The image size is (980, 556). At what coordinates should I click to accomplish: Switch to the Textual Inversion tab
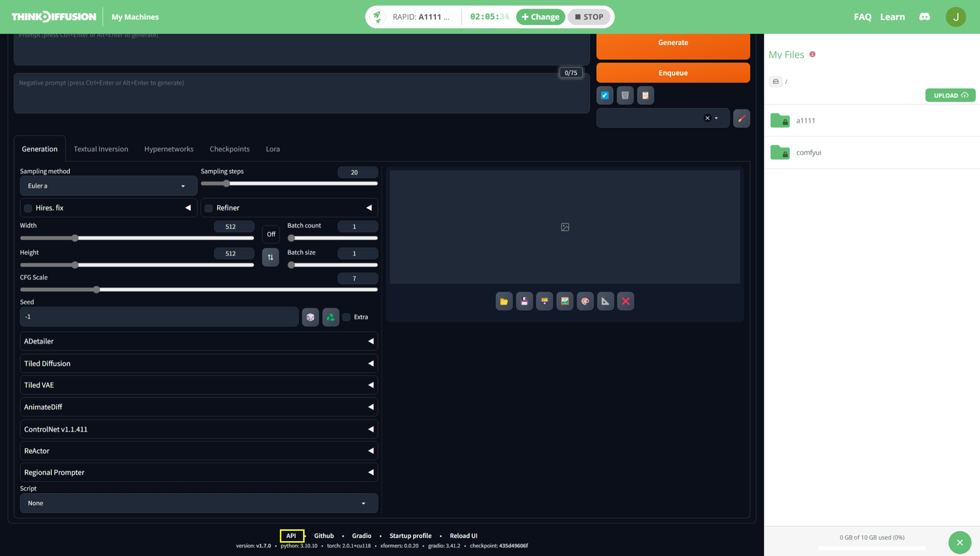pos(101,149)
